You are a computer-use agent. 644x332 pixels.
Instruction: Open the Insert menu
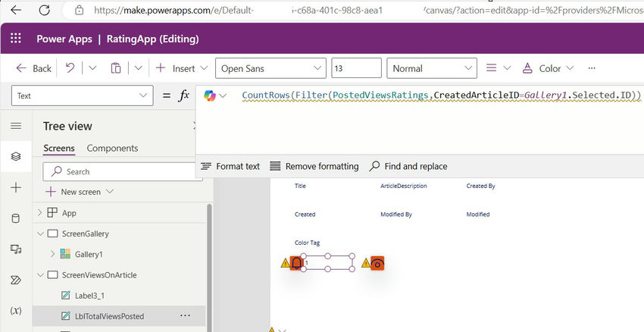tap(182, 68)
